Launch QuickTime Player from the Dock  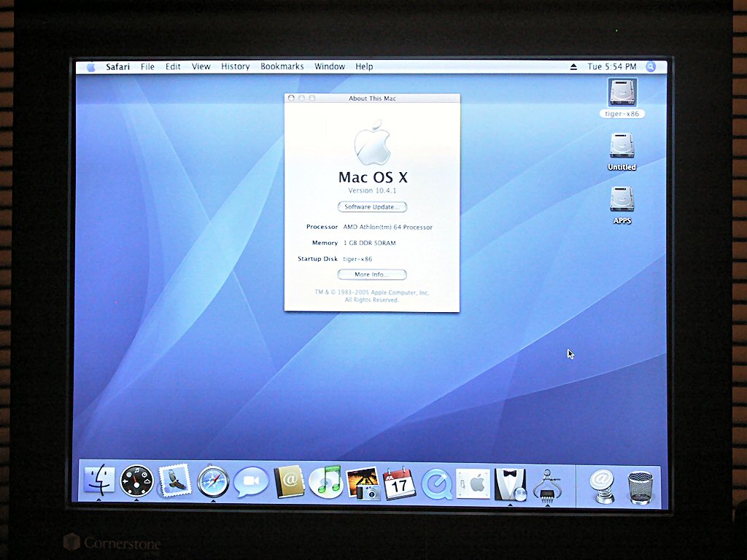coord(437,483)
